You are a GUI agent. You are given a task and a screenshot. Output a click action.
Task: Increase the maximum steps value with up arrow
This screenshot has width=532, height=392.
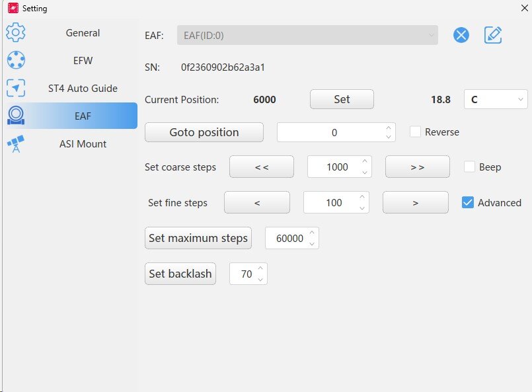click(313, 233)
